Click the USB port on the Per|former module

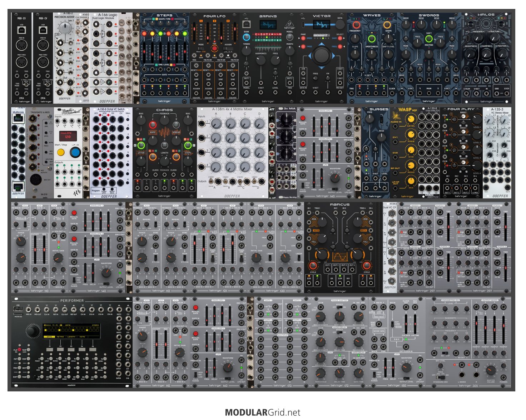(x=19, y=308)
